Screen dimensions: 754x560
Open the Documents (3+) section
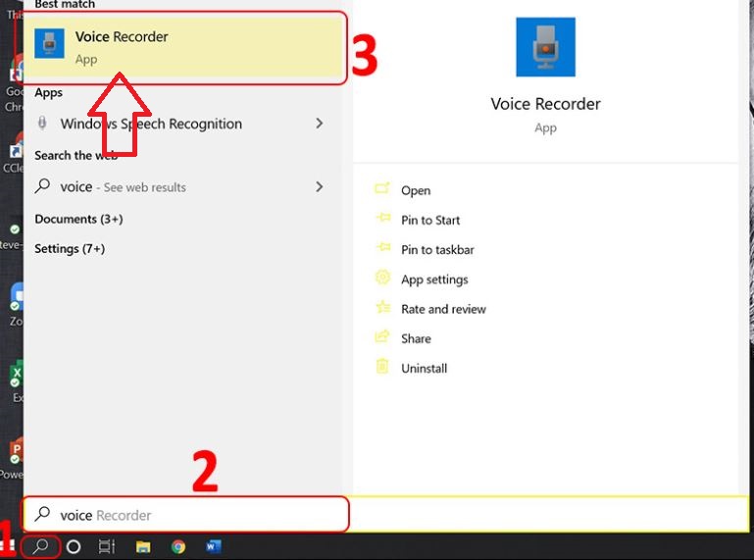click(x=78, y=219)
